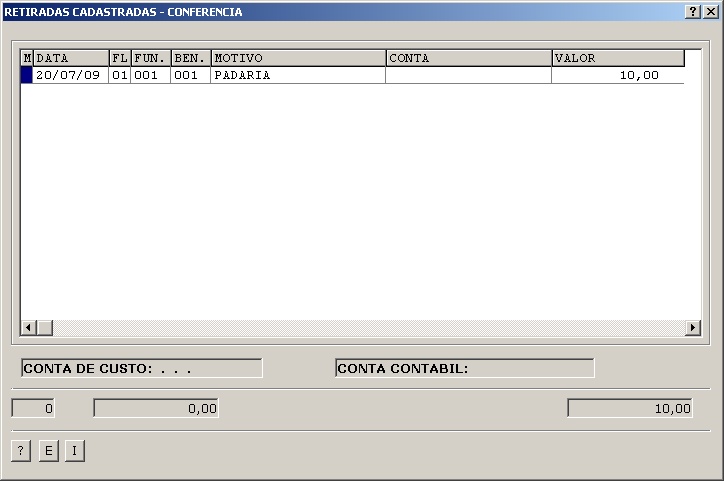Click the horizontal scrollbar track
Image resolution: width=724 pixels, height=481 pixels.
pos(360,328)
